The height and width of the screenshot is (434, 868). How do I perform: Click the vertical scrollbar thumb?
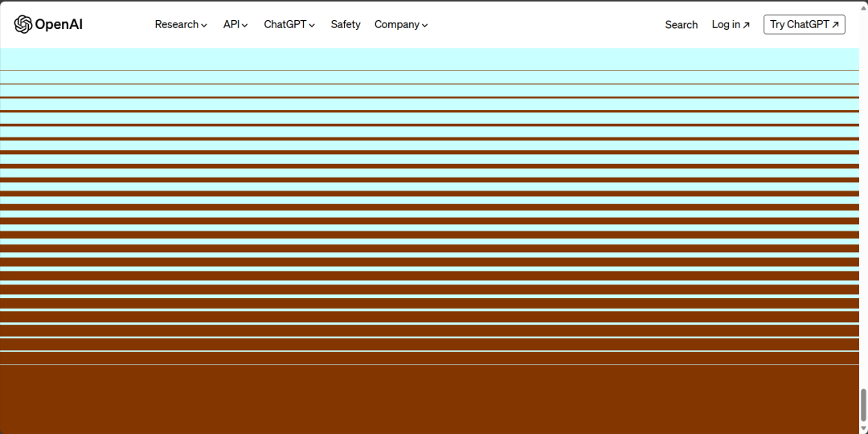tap(863, 404)
